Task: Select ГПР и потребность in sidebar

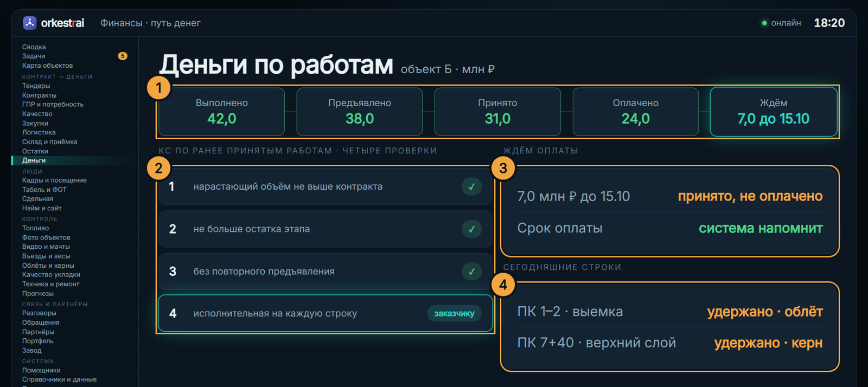Action: pos(53,105)
